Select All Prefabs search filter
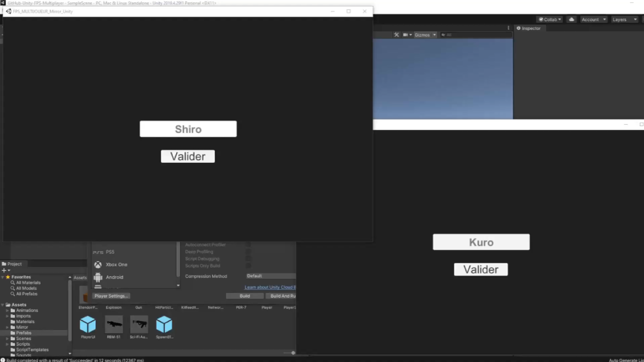 (26, 294)
